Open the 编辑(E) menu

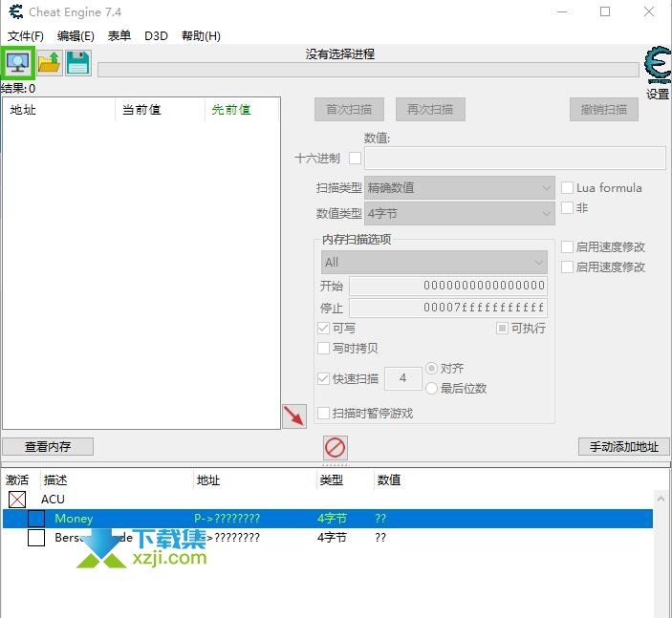(x=76, y=36)
